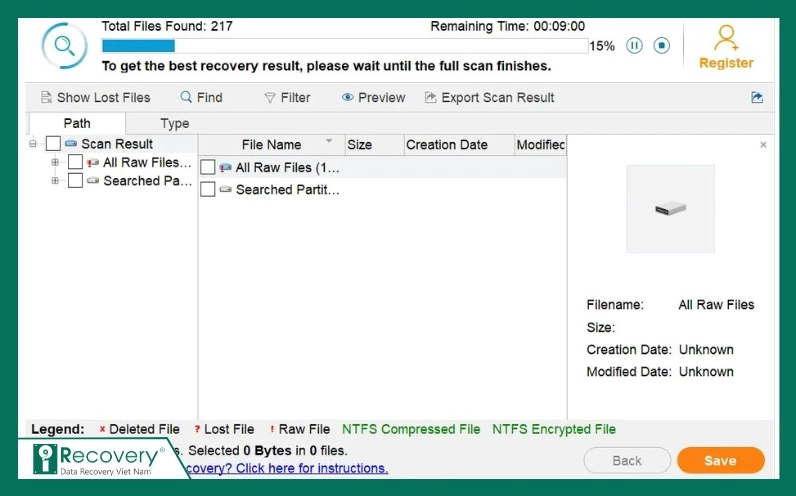Open the Find search tool
This screenshot has width=796, height=496.
(x=201, y=97)
